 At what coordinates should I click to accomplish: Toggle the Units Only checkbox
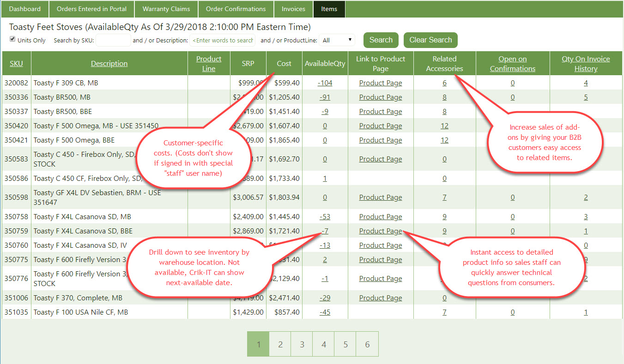[x=12, y=40]
